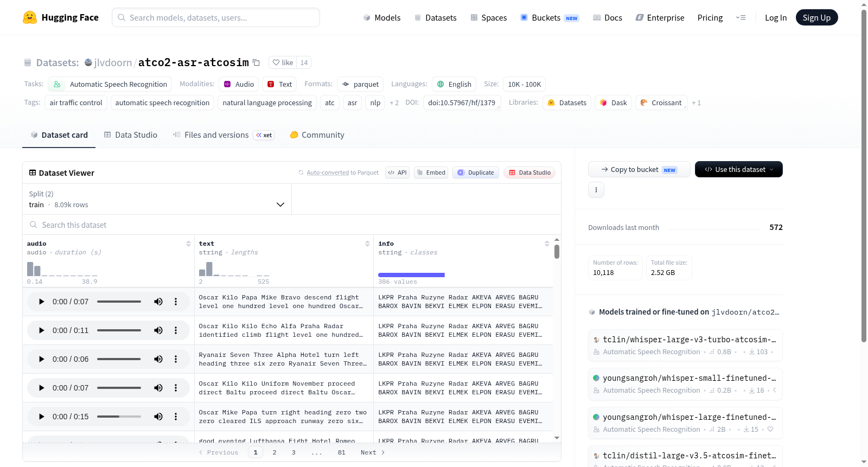Click the API button in Dataset Viewer
This screenshot has height=467, width=868.
(x=397, y=172)
